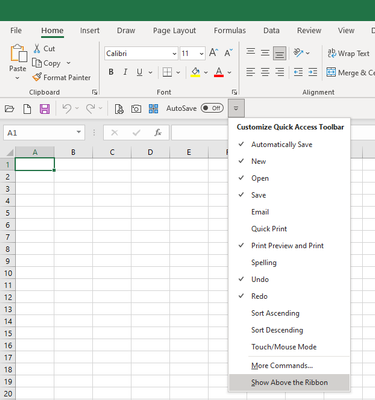Increase font size with the larger A icon
375x400 pixels.
[213, 53]
